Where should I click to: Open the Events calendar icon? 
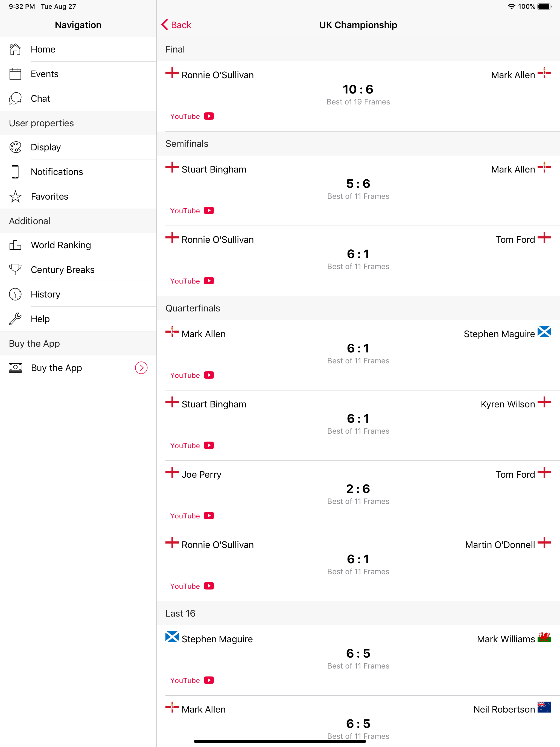(x=15, y=74)
